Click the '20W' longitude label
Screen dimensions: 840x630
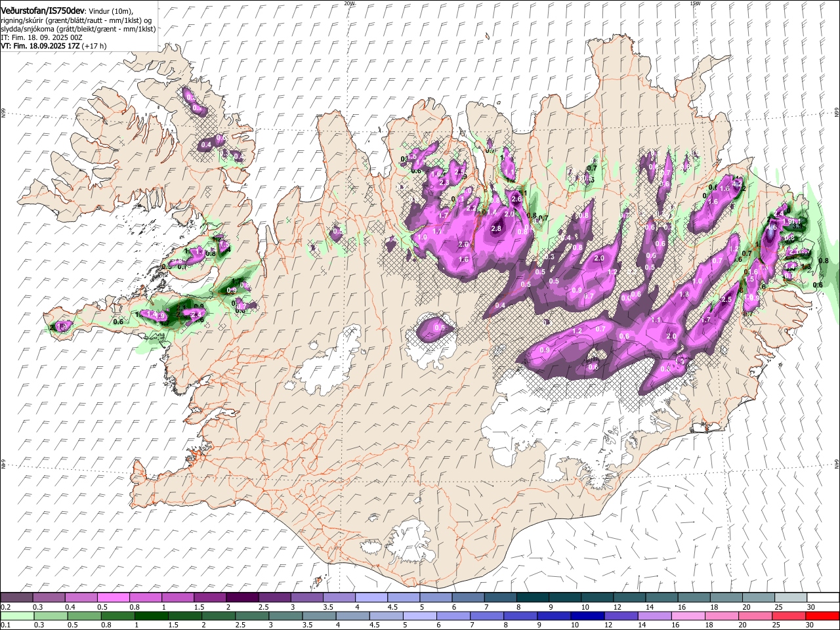click(x=349, y=3)
